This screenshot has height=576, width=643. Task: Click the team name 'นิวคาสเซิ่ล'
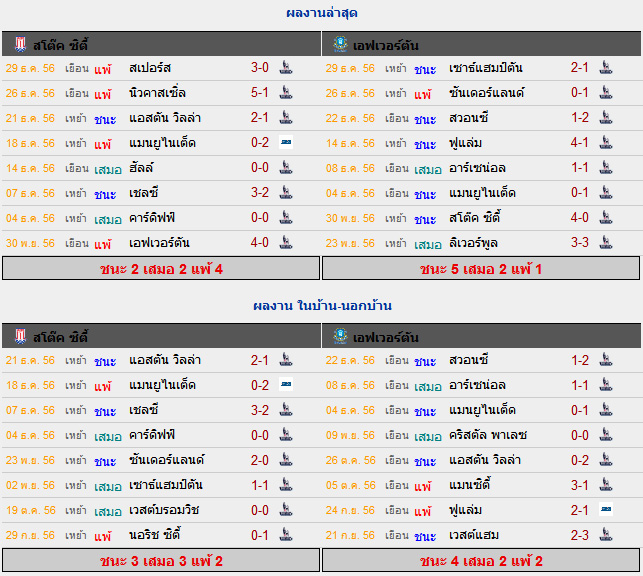point(157,93)
